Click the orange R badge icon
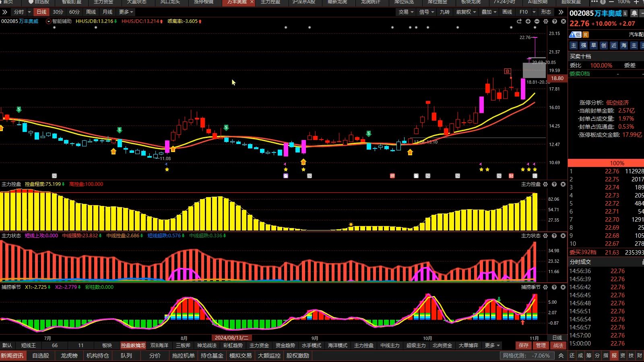The image size is (644, 362). pyautogui.click(x=586, y=35)
